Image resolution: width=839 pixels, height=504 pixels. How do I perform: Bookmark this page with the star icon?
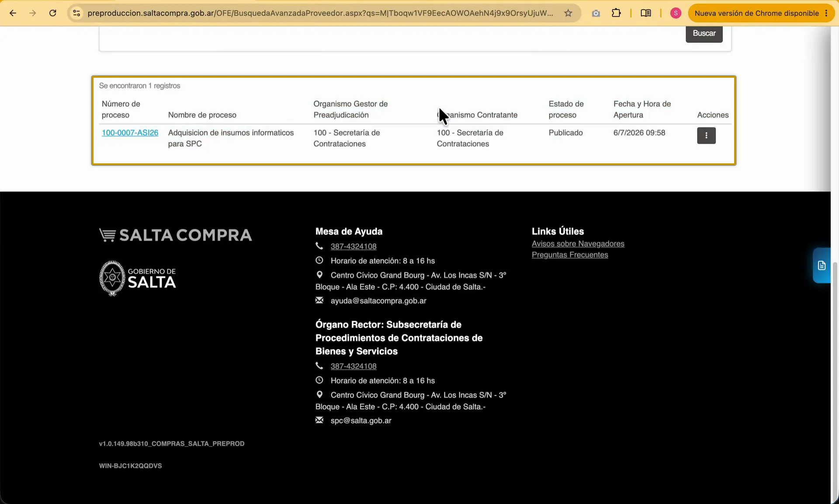pyautogui.click(x=568, y=13)
